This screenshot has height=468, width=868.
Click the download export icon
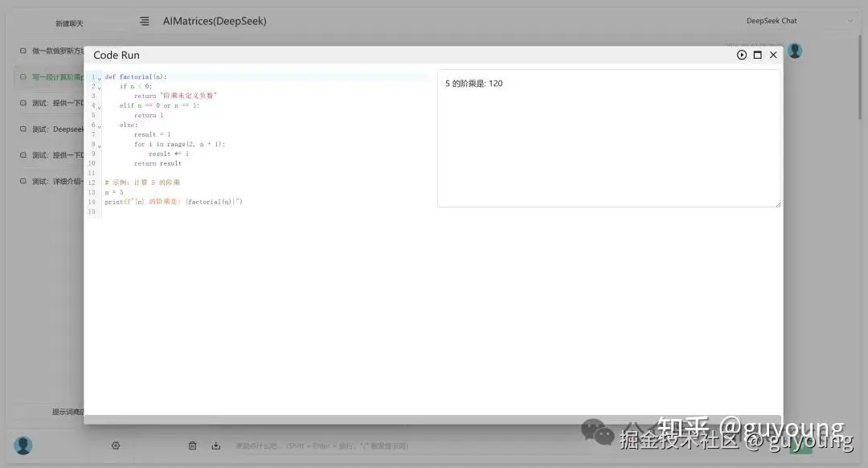point(216,445)
